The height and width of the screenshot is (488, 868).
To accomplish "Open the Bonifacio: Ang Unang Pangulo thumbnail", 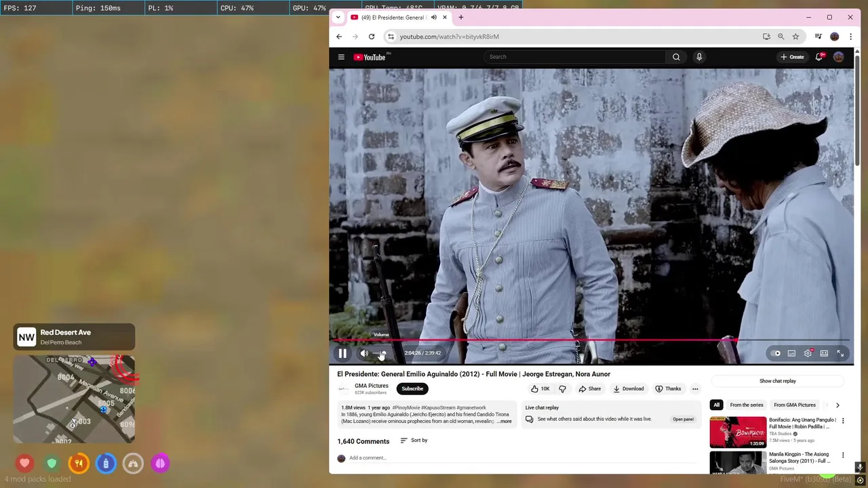I will 738,432.
